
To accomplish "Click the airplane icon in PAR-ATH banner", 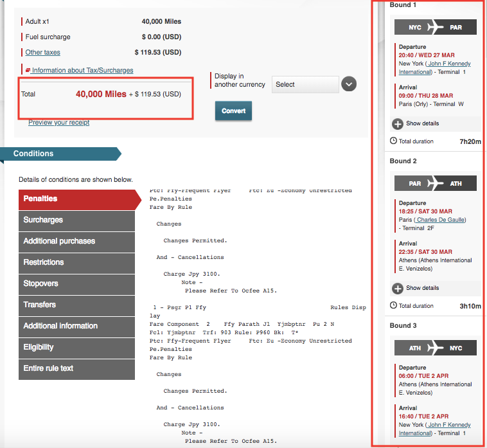I will click(435, 183).
